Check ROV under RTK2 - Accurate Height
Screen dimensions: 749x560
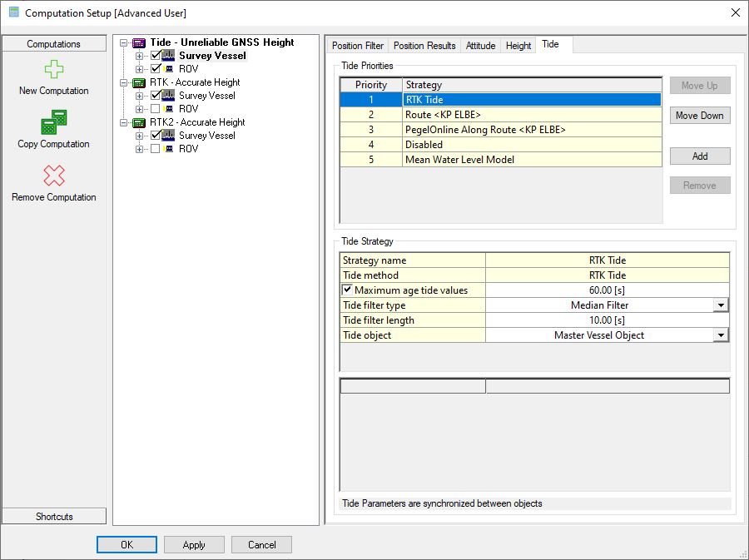[156, 150]
